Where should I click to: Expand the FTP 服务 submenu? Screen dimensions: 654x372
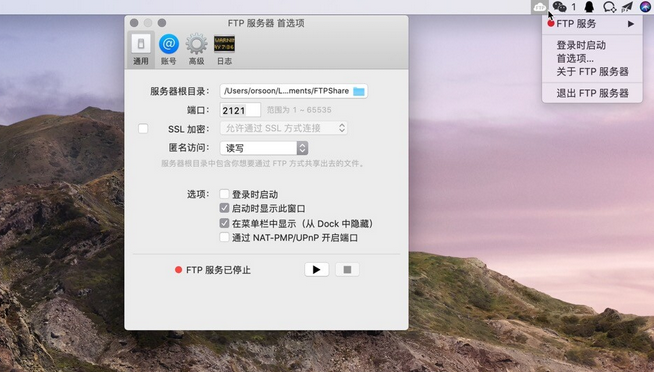pyautogui.click(x=592, y=24)
